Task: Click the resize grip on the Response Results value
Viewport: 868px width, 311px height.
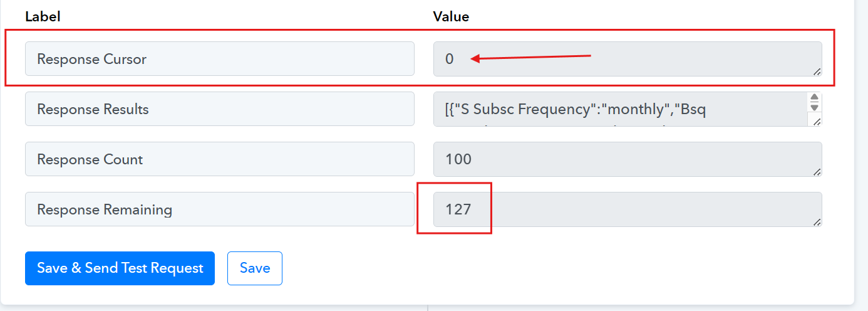Action: (817, 122)
